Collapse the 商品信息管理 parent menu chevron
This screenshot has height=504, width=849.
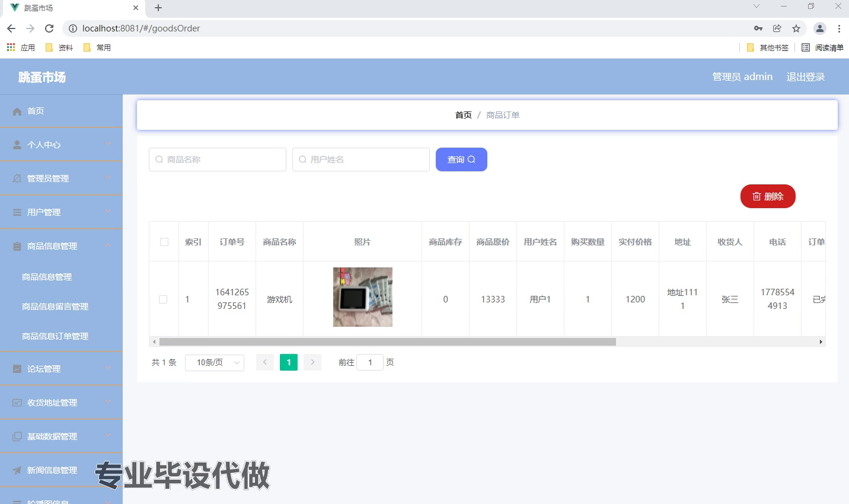108,245
